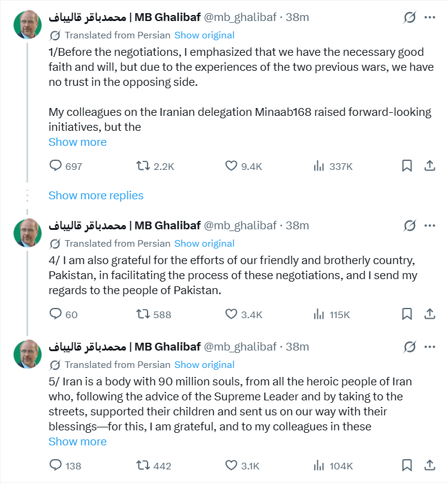Bookmark the tweet numbered 5
The image size is (448, 485).
point(407,465)
